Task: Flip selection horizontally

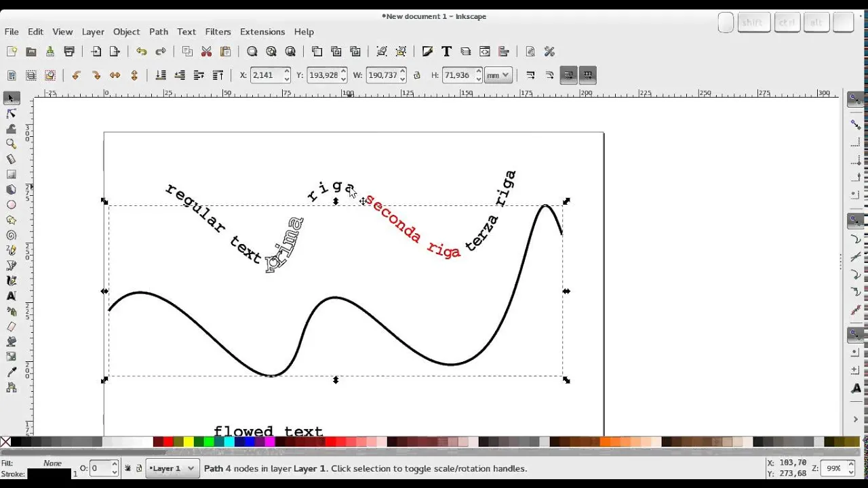Action: [x=115, y=75]
